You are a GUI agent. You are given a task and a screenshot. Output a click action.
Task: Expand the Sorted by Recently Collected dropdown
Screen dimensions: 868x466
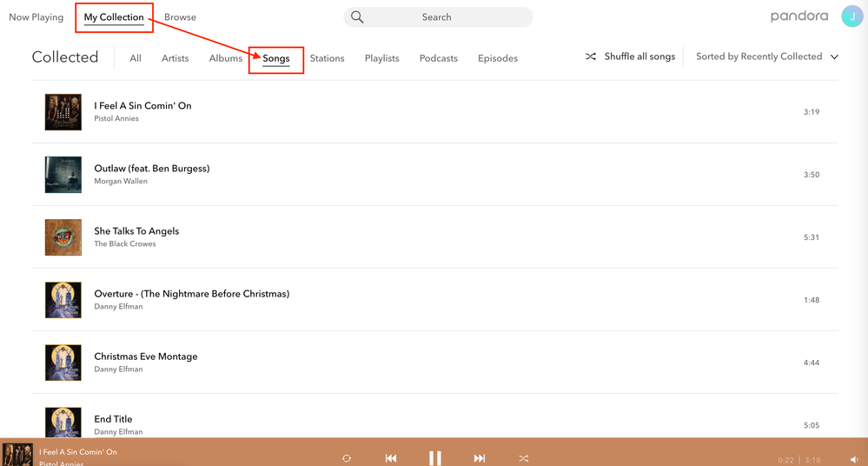pyautogui.click(x=766, y=57)
